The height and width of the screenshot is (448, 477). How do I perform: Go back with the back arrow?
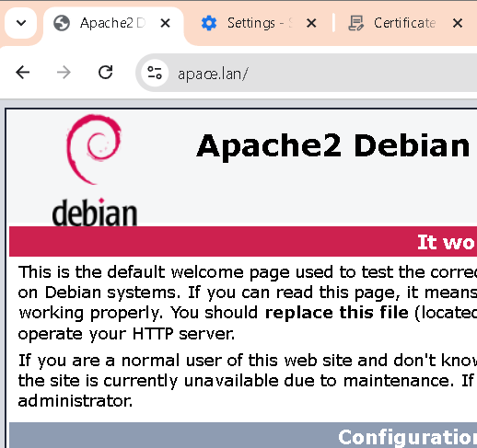(x=22, y=73)
